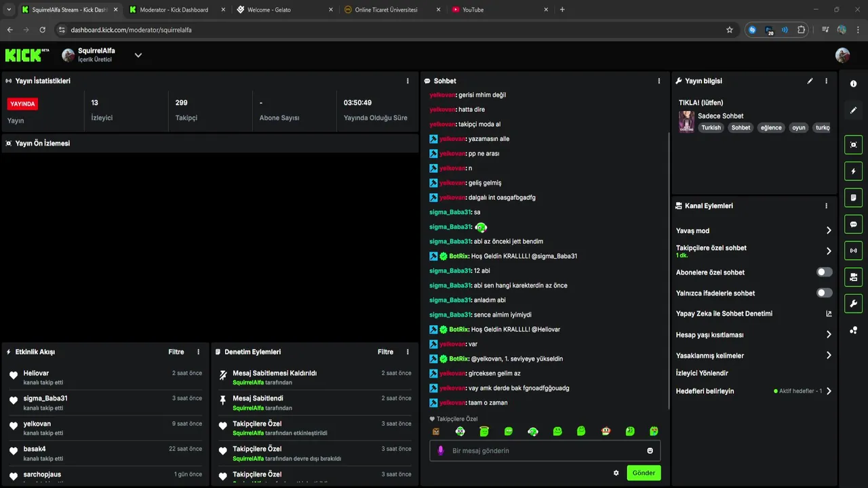Open the emoji picker in the message box

[650, 451]
